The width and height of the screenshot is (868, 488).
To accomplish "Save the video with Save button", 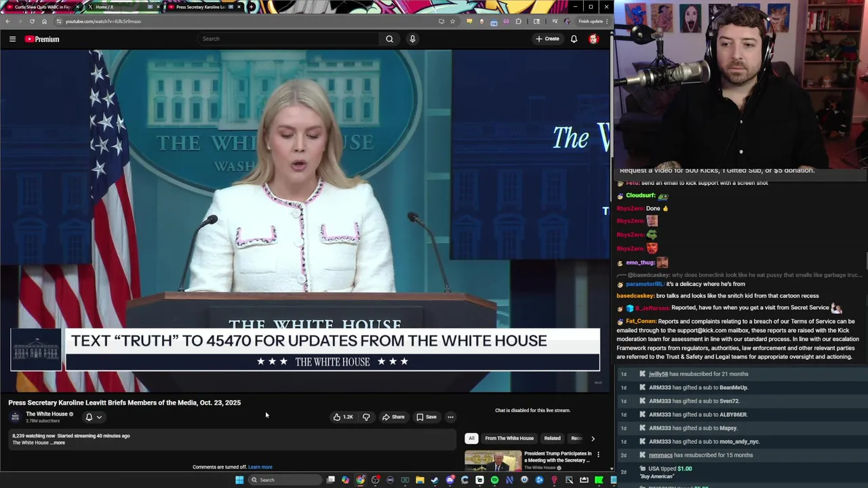I will tap(427, 417).
